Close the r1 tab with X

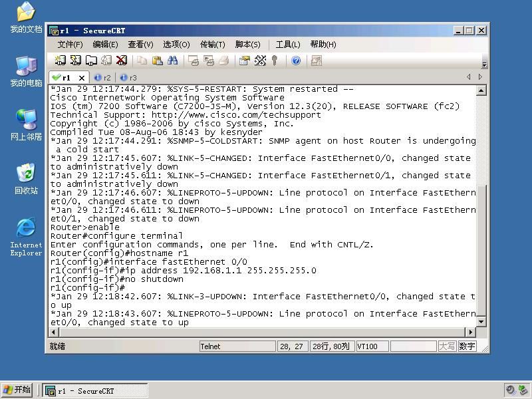click(x=82, y=78)
